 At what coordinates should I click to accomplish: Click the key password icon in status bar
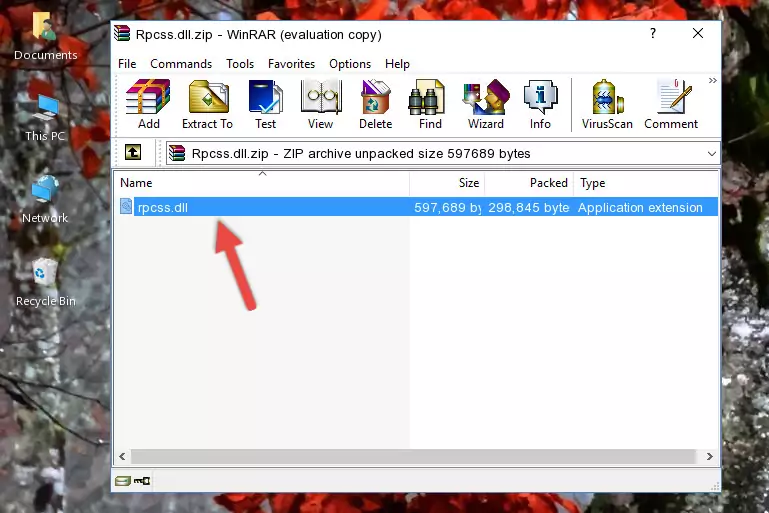point(142,481)
